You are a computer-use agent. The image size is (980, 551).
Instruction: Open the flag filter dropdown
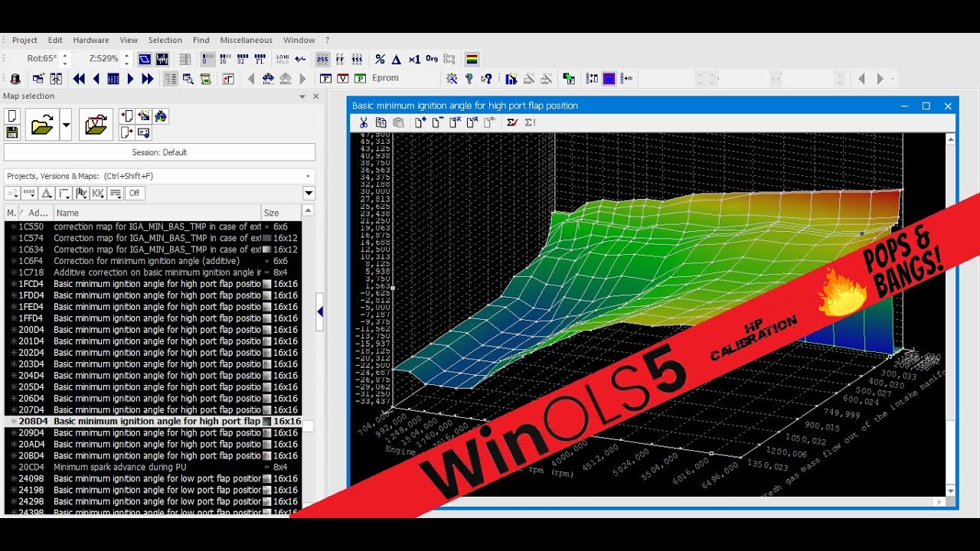click(81, 194)
